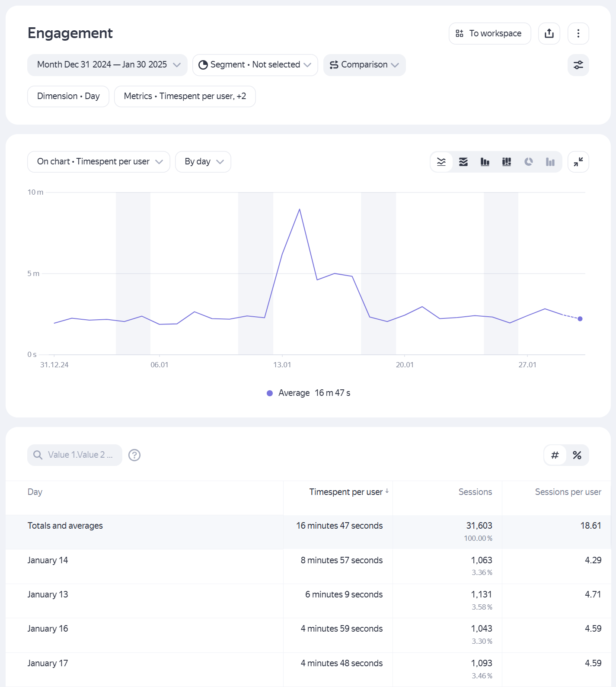The height and width of the screenshot is (687, 616).
Task: Click the help question mark icon
Action: click(x=134, y=455)
